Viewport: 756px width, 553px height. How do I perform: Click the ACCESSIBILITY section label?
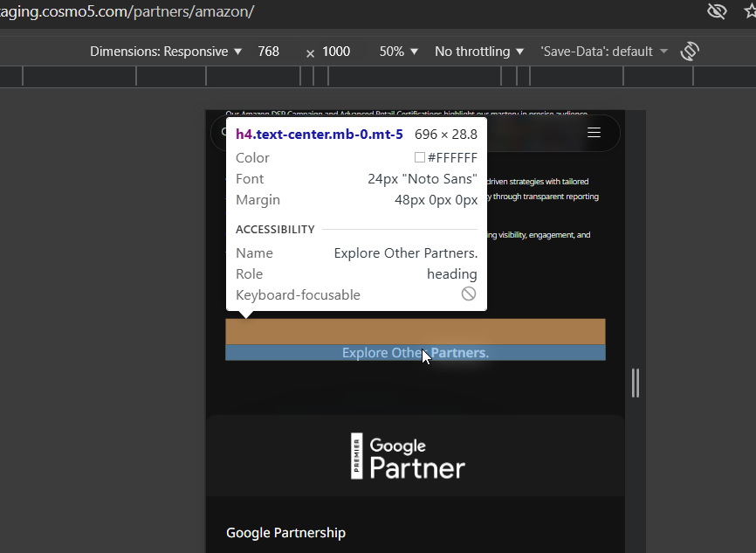pos(275,229)
